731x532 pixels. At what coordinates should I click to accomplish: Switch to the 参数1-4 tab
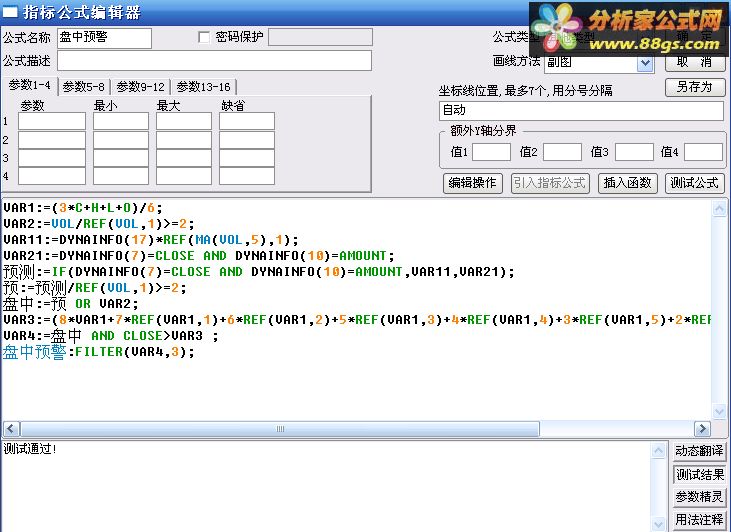29,85
